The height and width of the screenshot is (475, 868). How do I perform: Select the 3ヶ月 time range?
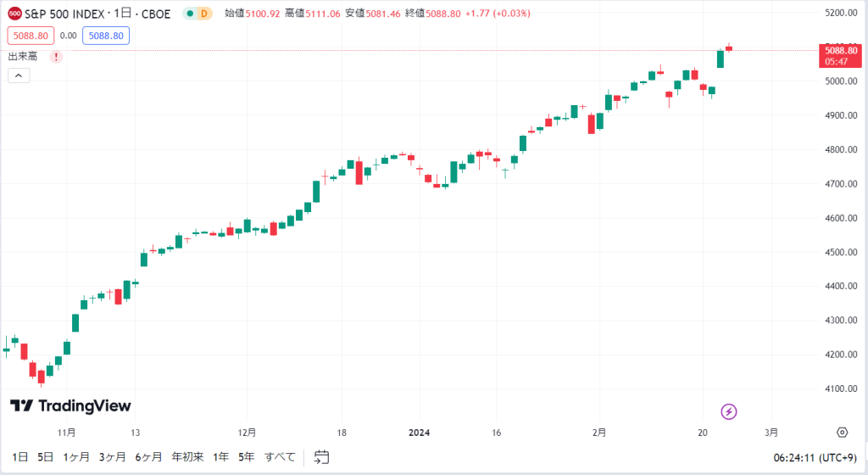pos(113,456)
